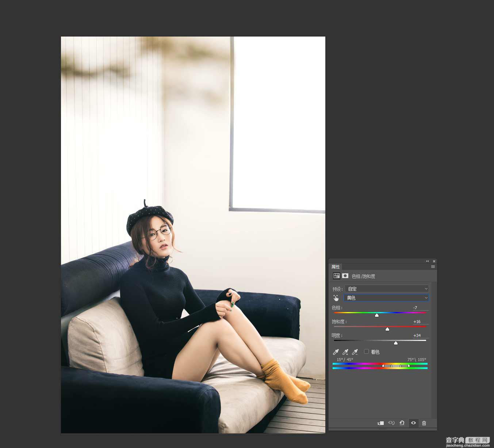Click the photo on the canvas
This screenshot has width=494, height=448.
click(x=193, y=235)
